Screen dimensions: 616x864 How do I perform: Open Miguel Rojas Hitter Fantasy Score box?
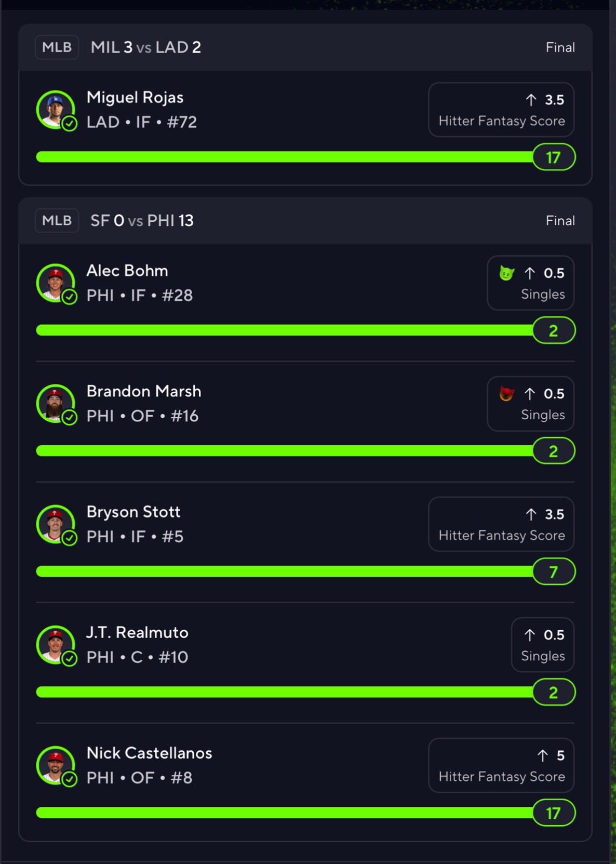coord(501,110)
